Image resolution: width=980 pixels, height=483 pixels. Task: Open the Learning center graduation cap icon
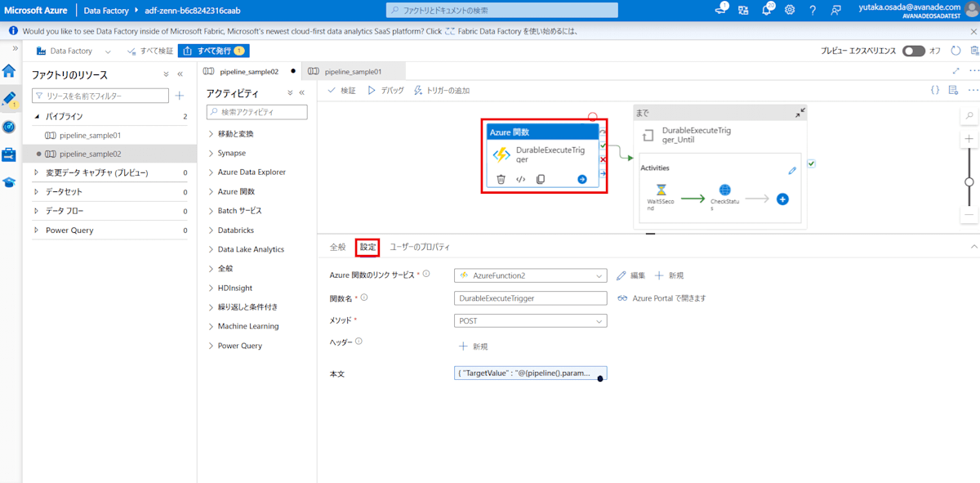[x=9, y=182]
